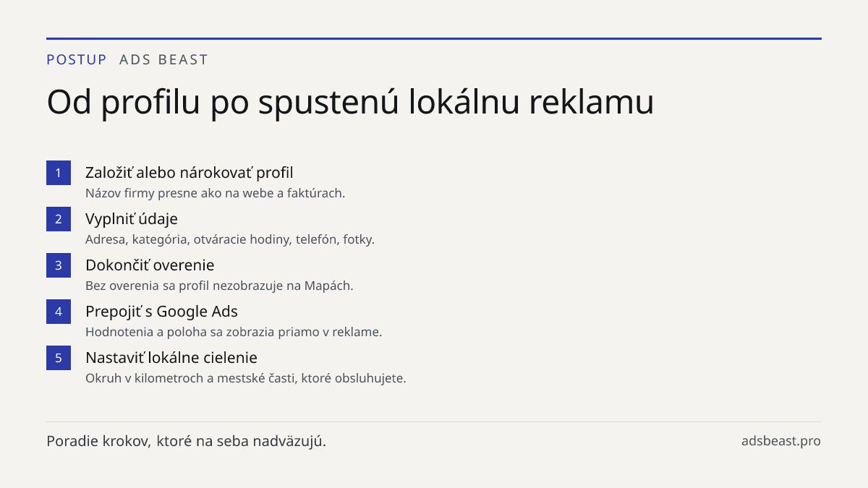Click the step number 3 badge

(59, 265)
